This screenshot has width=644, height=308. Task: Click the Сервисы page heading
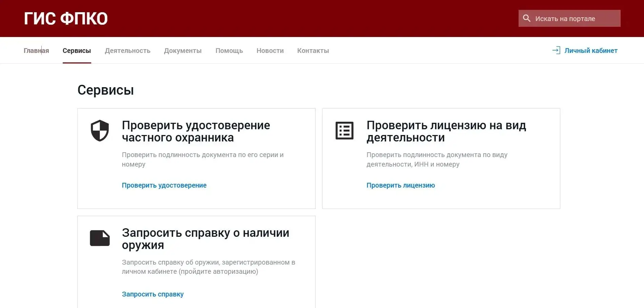(x=106, y=90)
